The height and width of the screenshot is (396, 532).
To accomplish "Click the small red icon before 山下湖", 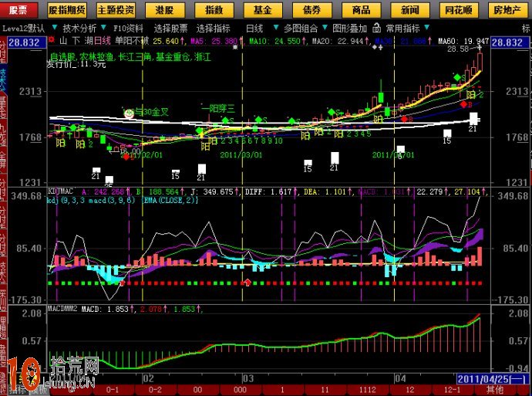I will pyautogui.click(x=51, y=39).
